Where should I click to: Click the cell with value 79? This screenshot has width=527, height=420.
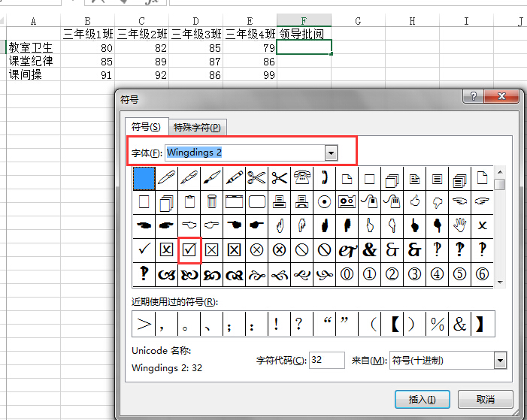pos(250,47)
